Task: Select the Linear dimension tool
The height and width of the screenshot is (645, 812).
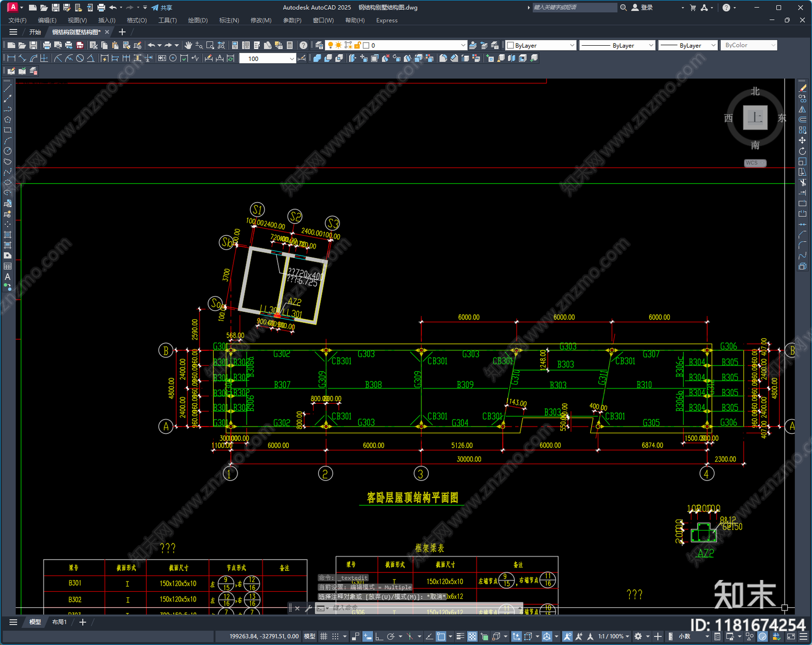Action: [11, 58]
